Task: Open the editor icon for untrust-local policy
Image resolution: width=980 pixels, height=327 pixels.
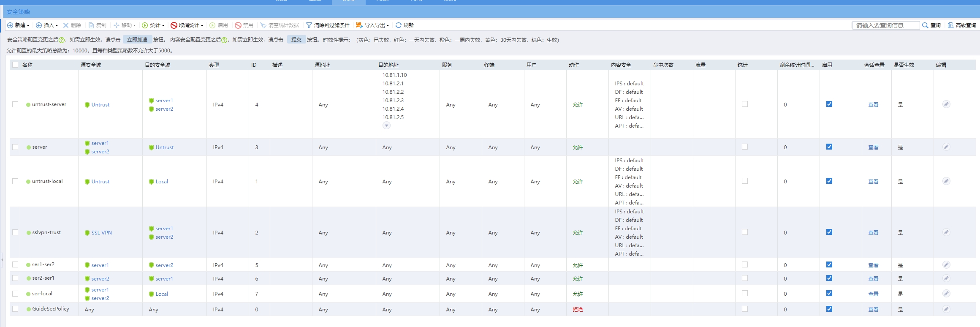Action: [x=946, y=181]
